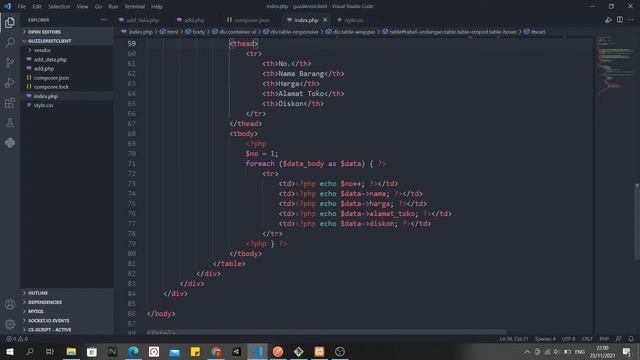Image resolution: width=640 pixels, height=360 pixels.
Task: Open style.css in the explorer
Action: point(43,105)
